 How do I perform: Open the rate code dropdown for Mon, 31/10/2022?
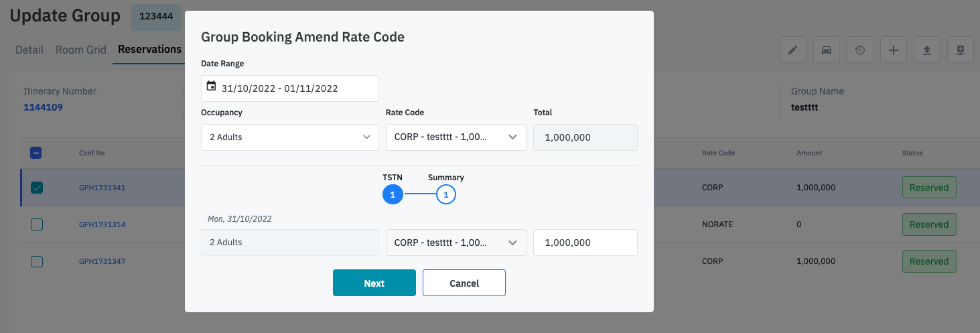456,243
